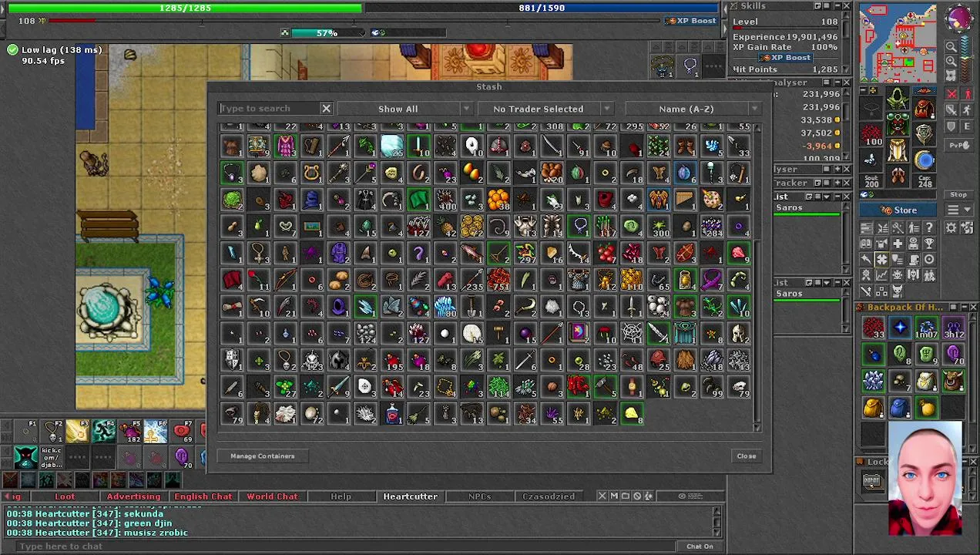
Task: Click the minimap view
Action: [898, 43]
